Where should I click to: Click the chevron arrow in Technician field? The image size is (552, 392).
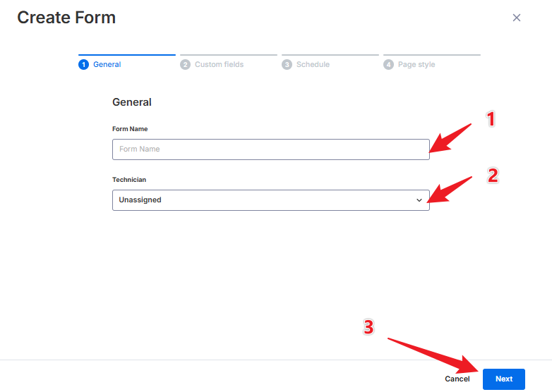[419, 200]
